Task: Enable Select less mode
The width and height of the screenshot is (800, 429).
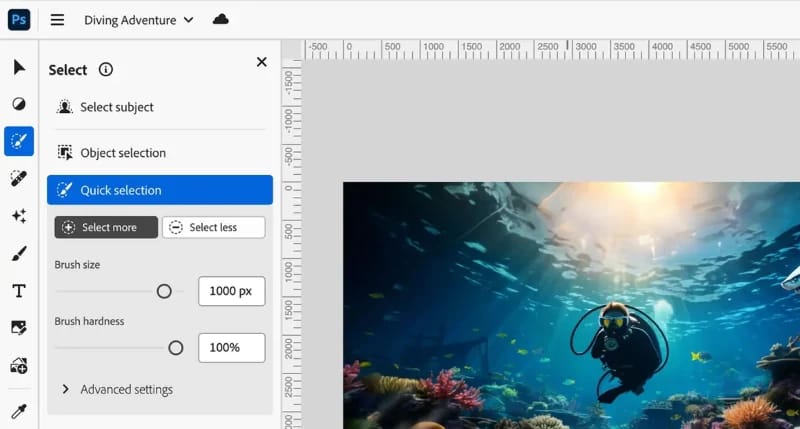Action: point(214,227)
